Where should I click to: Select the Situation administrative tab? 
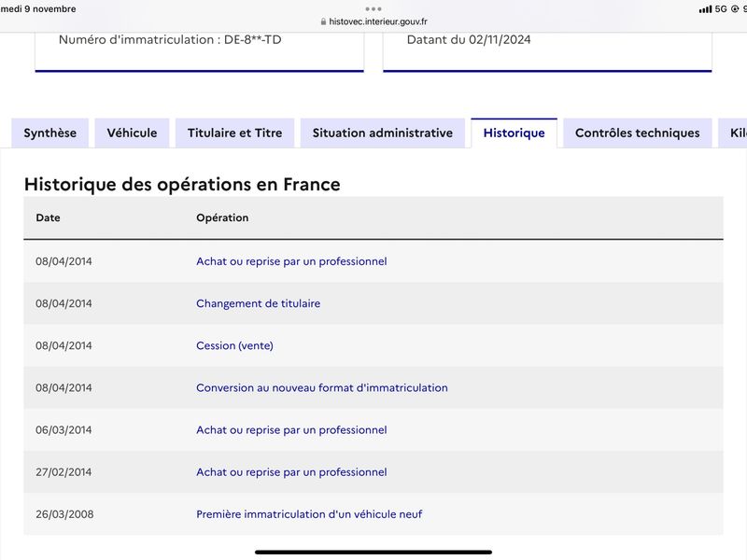tap(383, 133)
